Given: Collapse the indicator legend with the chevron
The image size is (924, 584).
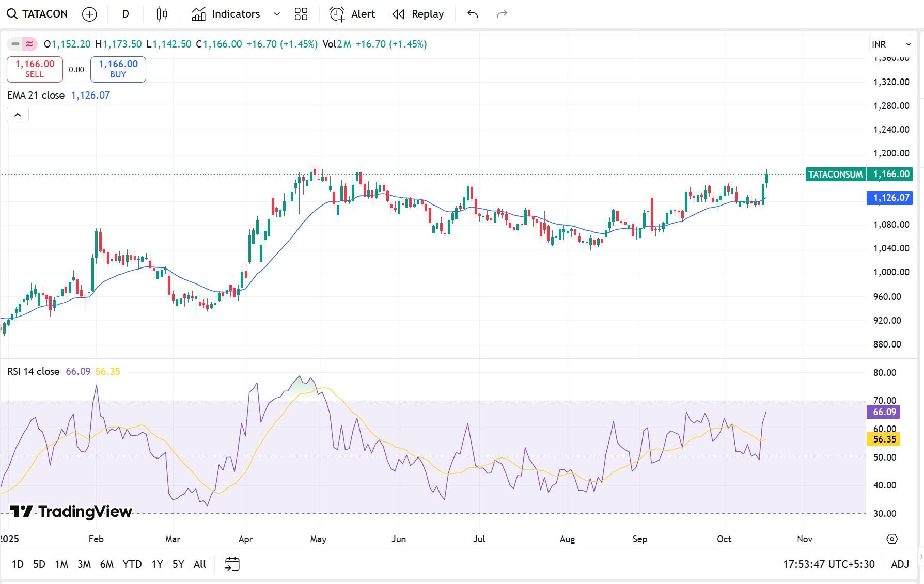Looking at the screenshot, I should coord(18,115).
